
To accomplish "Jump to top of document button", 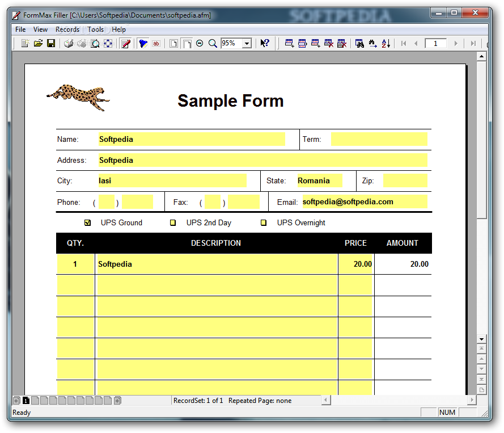I will coord(481,348).
